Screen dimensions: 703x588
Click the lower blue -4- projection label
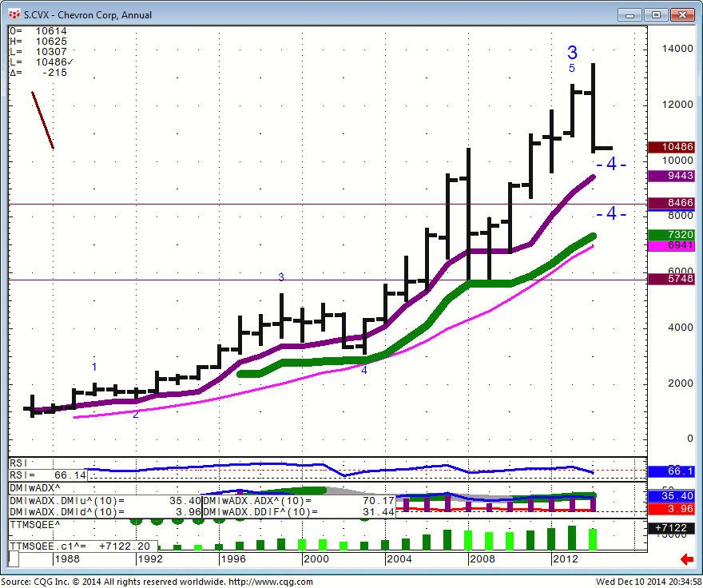pos(612,213)
